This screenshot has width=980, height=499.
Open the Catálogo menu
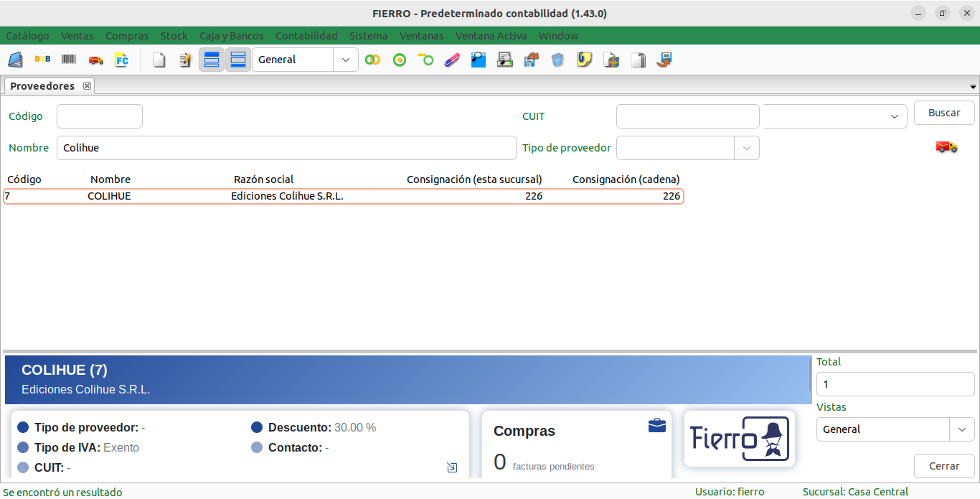[x=27, y=35]
